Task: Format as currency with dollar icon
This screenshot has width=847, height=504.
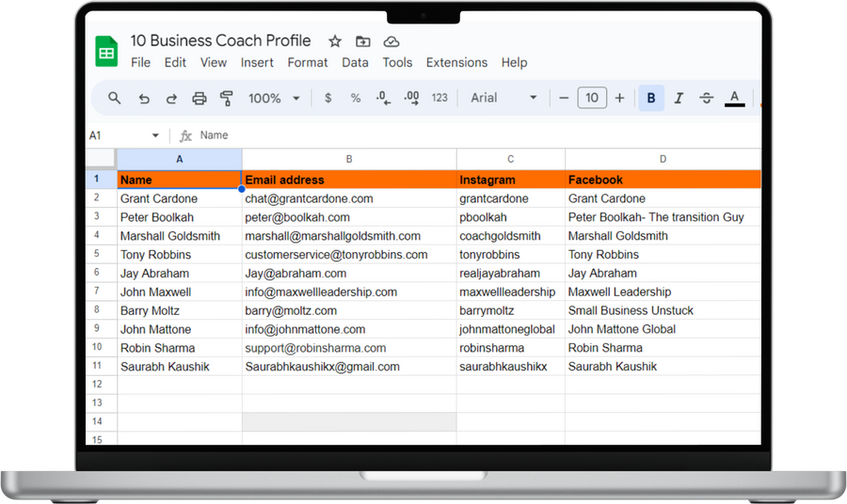Action: [328, 98]
